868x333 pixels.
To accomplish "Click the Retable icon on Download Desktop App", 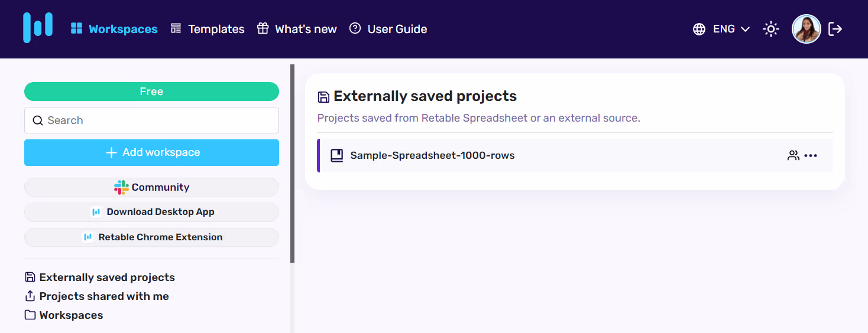I will [x=96, y=212].
